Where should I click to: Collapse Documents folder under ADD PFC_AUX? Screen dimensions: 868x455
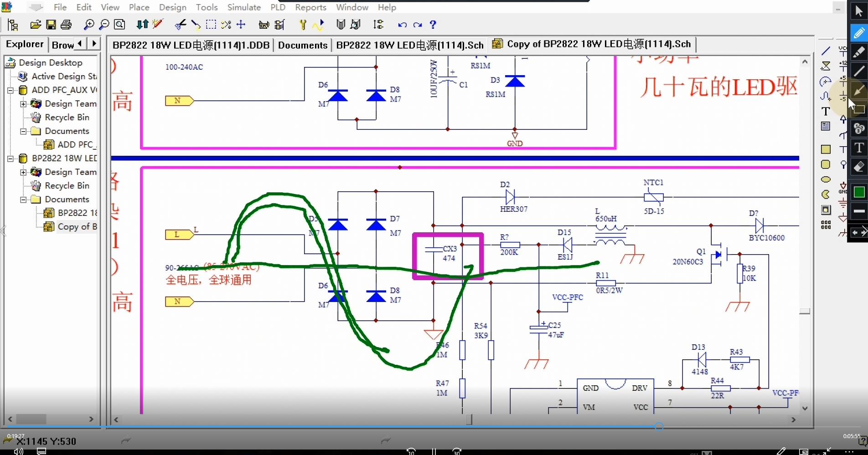coord(23,131)
